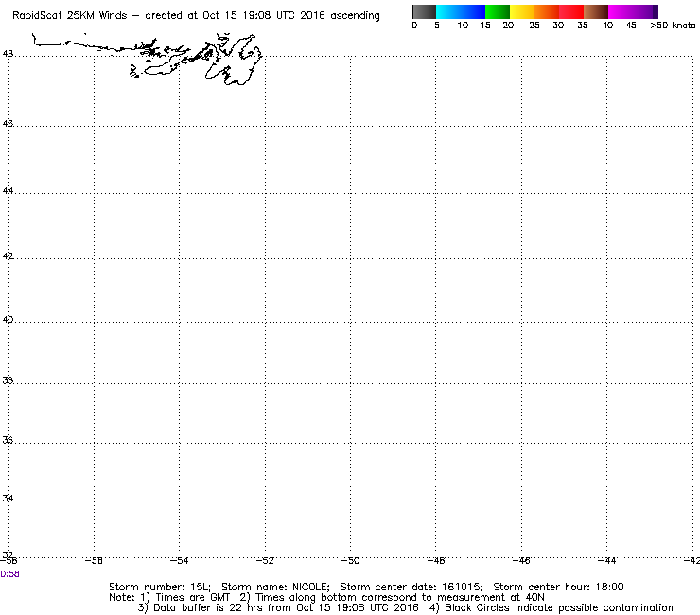Click the 'Times are GMT' note
Viewport: 700px width, 615px height.
(184, 598)
